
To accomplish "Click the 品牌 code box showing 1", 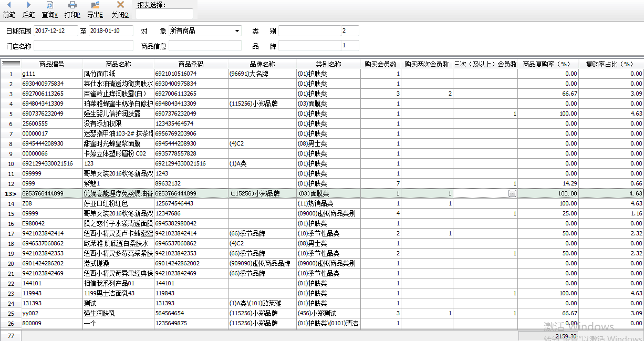I will tap(350, 46).
